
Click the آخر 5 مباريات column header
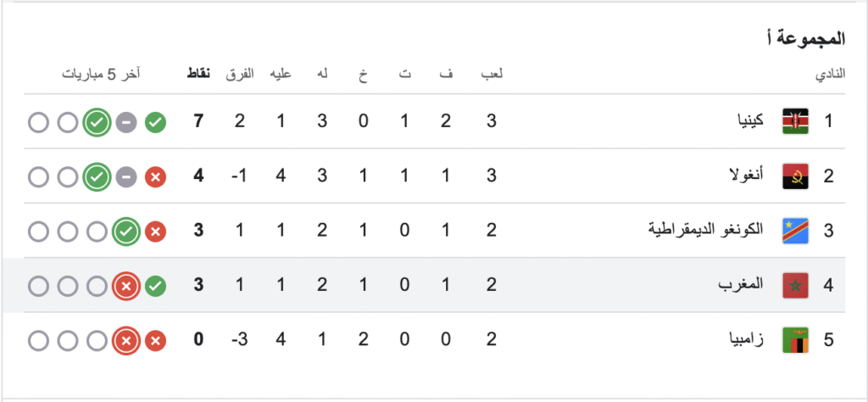(x=101, y=74)
